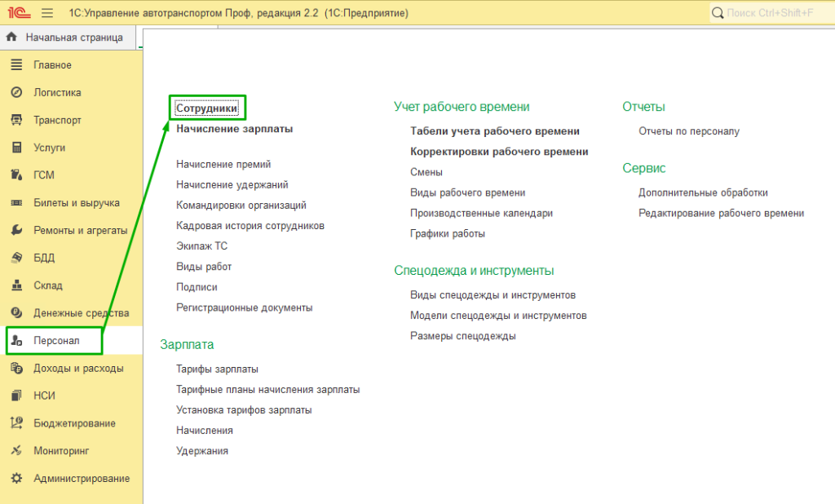Open Командировки организаций

[x=241, y=206]
